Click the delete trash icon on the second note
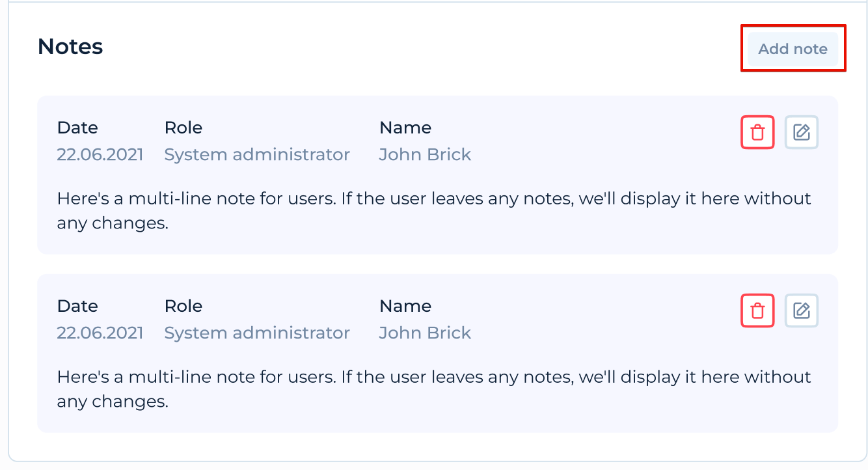The image size is (868, 470). [x=757, y=311]
